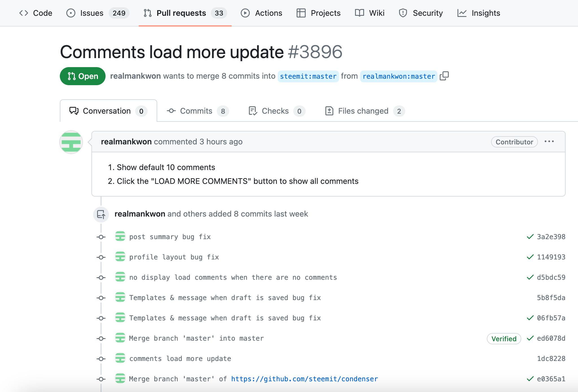This screenshot has height=392, width=578.
Task: Open the Insights tab
Action: (479, 13)
